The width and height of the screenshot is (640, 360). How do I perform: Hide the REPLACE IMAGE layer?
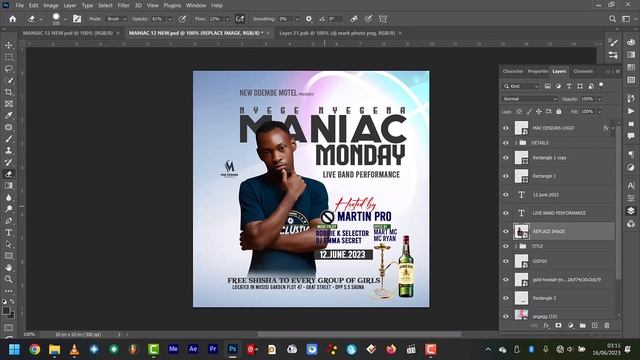[x=506, y=231]
